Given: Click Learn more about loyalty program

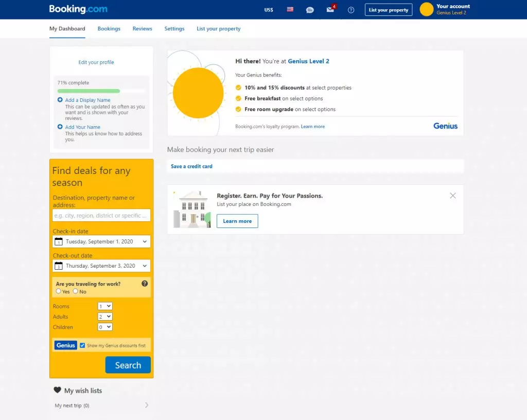Looking at the screenshot, I should pyautogui.click(x=313, y=126).
